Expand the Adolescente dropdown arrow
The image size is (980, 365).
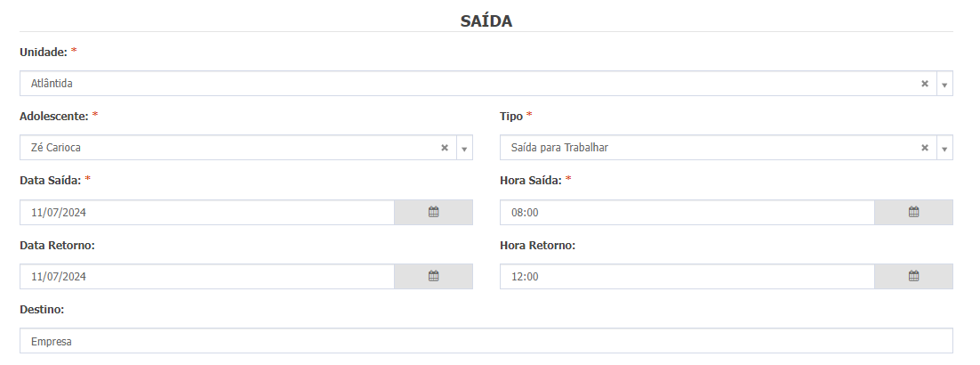point(464,148)
